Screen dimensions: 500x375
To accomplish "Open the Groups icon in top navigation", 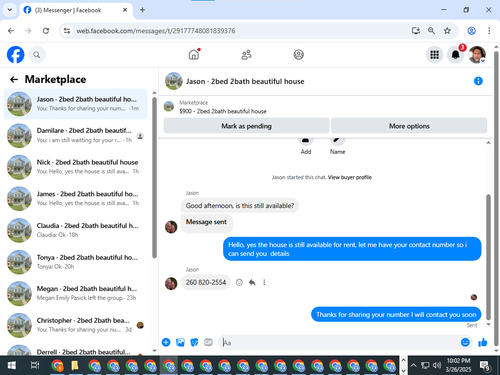I will point(298,54).
